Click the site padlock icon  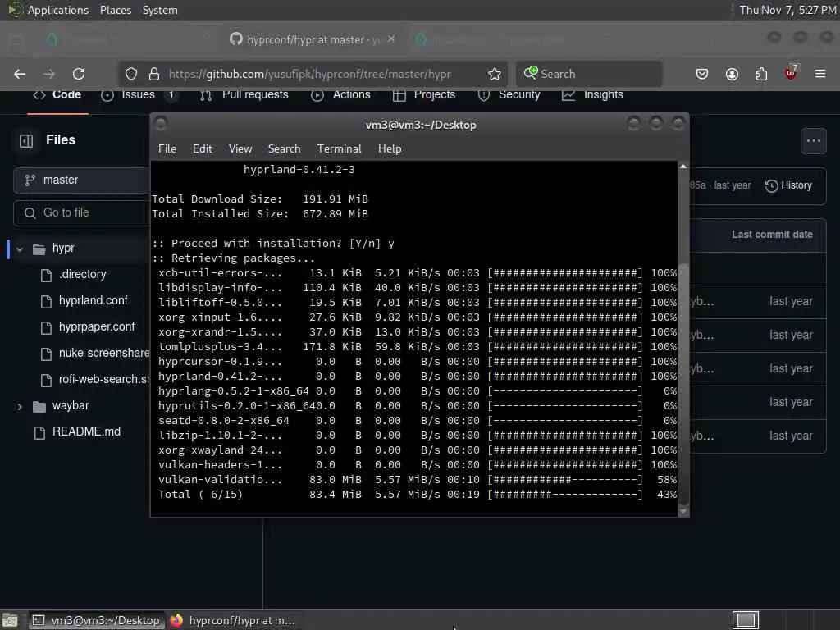[x=154, y=74]
